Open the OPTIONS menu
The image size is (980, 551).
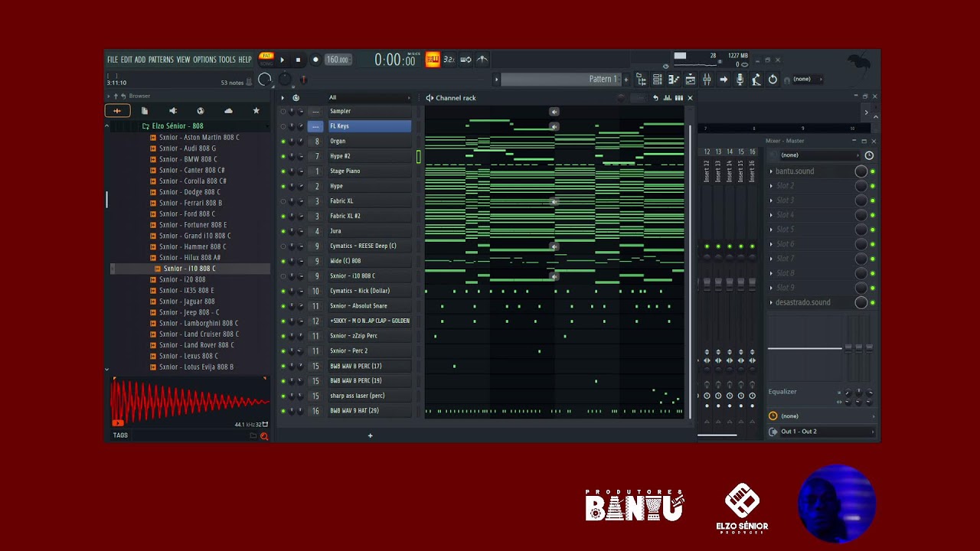tap(204, 60)
